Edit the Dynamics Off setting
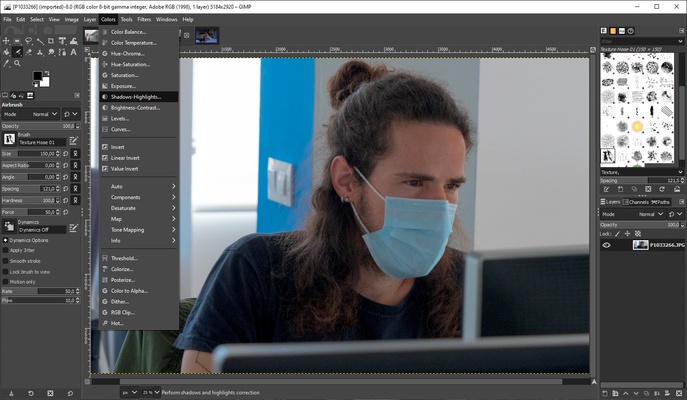The height and width of the screenshot is (400, 687). point(74,228)
